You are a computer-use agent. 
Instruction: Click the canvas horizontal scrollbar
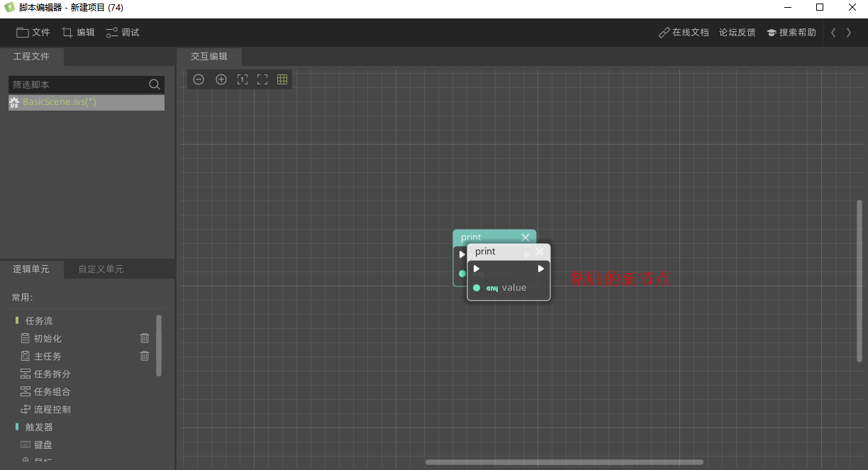(x=564, y=462)
